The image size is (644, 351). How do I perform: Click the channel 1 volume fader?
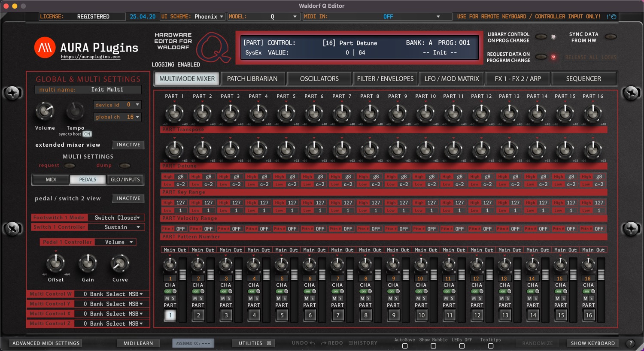(x=182, y=275)
